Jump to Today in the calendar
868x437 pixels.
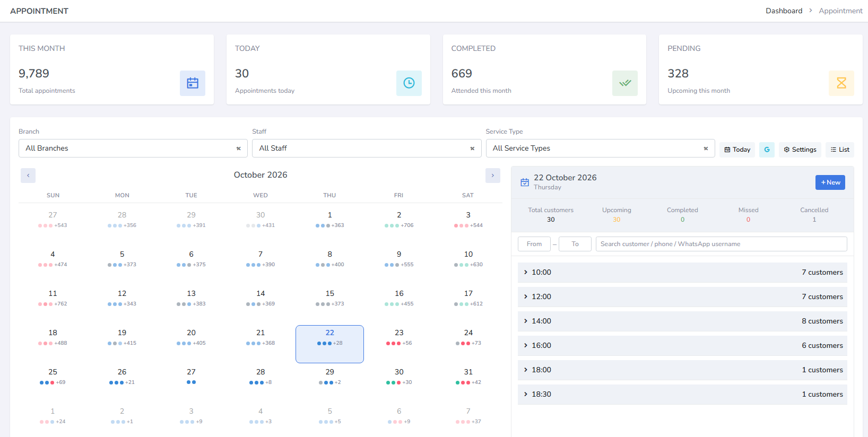point(737,150)
